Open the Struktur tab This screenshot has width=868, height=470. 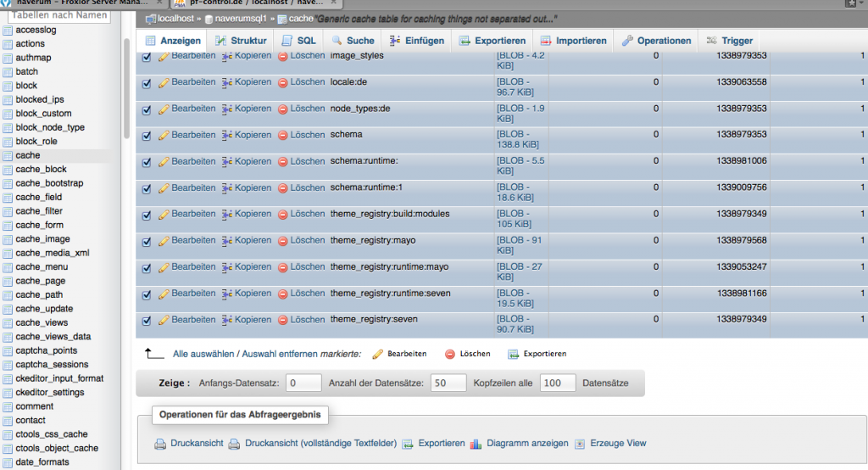click(241, 41)
